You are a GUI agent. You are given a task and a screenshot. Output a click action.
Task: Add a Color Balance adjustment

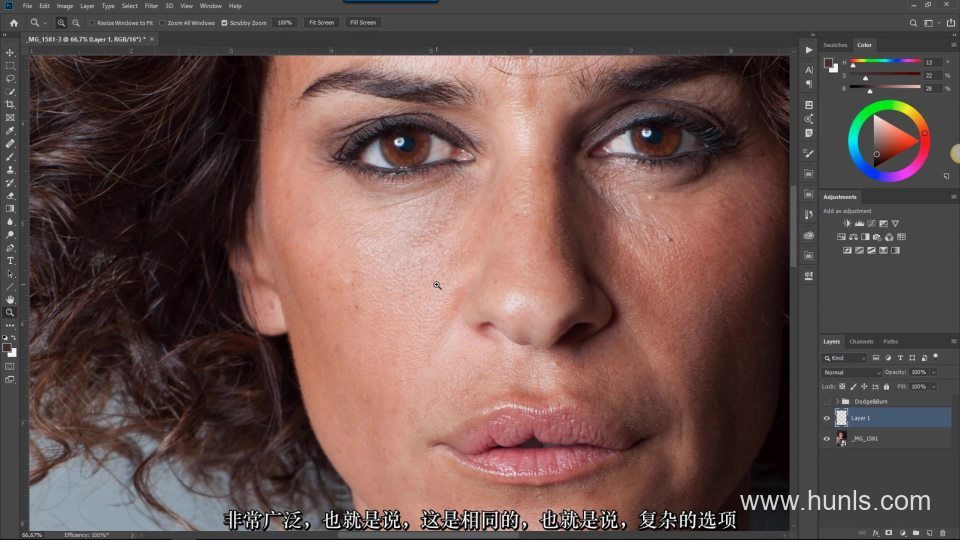point(853,237)
